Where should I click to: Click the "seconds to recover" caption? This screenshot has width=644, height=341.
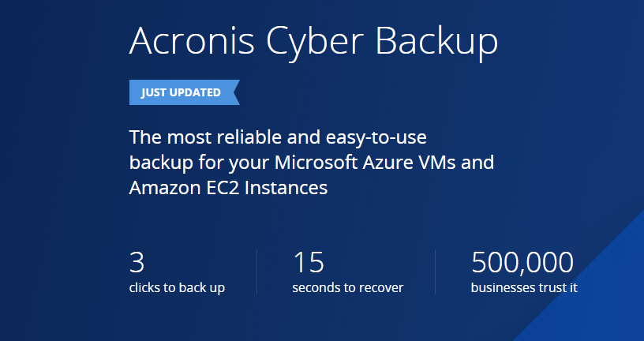[x=347, y=287]
